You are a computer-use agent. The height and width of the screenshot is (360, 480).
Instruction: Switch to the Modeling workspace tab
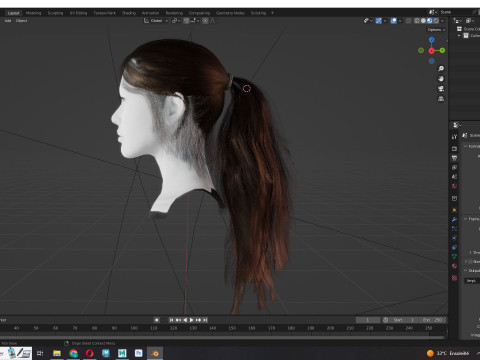pyautogui.click(x=34, y=13)
